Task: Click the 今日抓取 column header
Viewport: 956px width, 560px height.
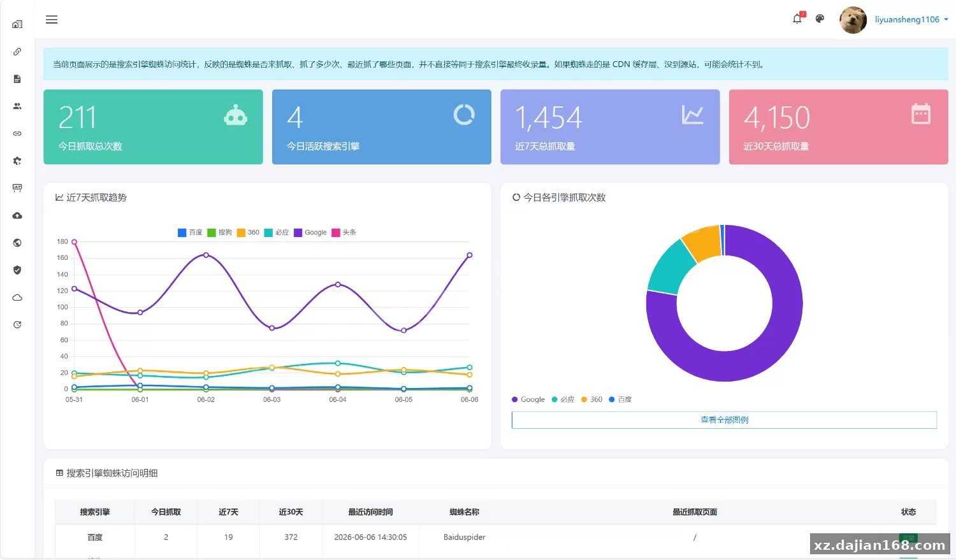Action: (166, 512)
